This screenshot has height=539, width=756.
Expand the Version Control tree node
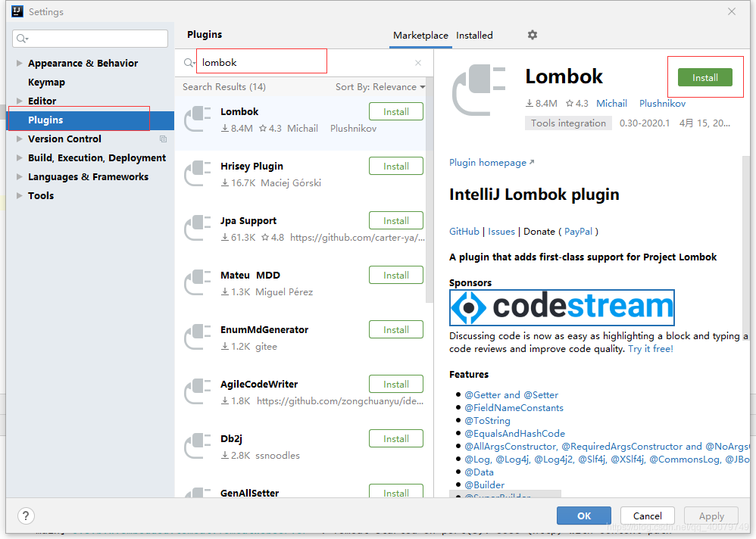(19, 139)
